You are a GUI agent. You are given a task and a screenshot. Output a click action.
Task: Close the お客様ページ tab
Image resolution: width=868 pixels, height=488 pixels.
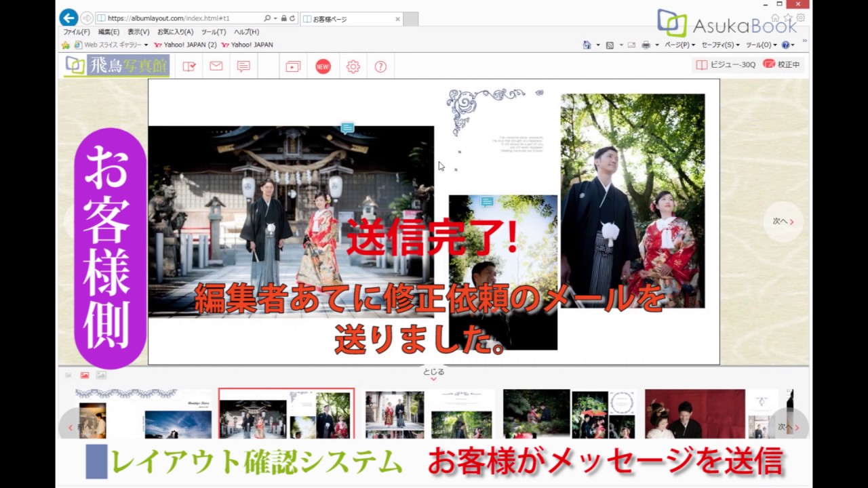coord(397,19)
